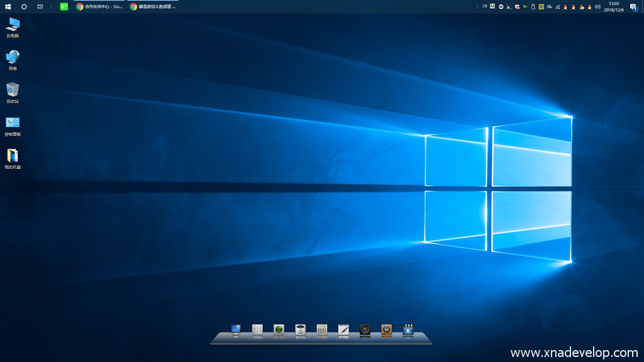This screenshot has width=644, height=362.
Task: Open the trash can icon in the dock
Action: tap(301, 330)
